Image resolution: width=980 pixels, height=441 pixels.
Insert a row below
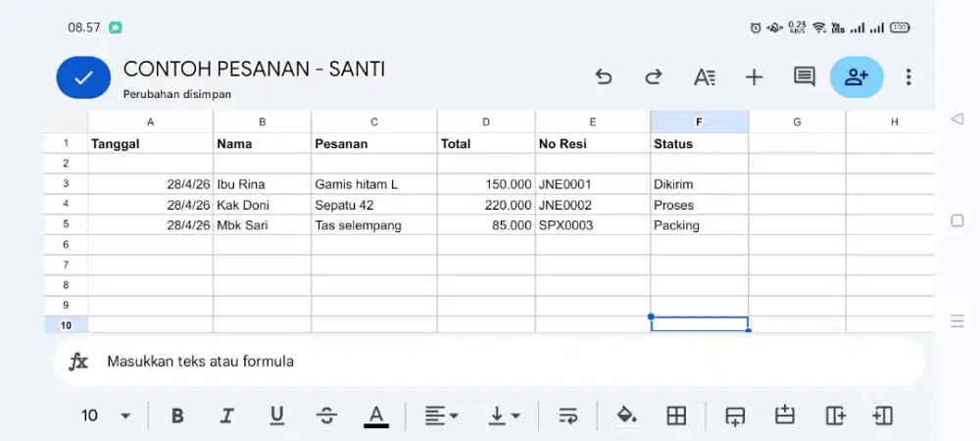[735, 416]
